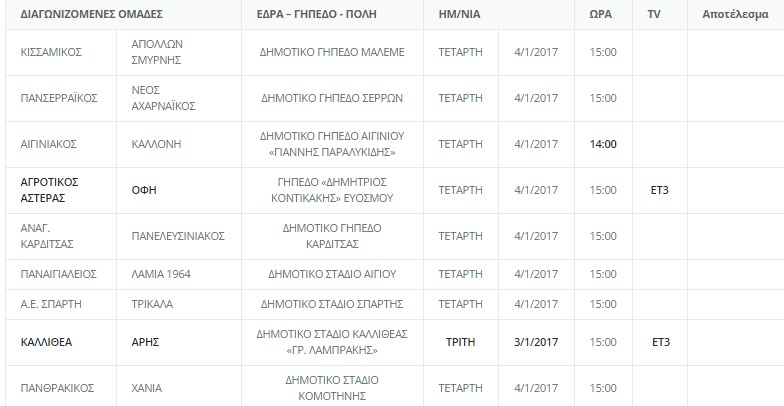Select ΔΗΜΟΤΙΚΟ ΣΤΑΔΙΟ ΣΠΑΡΤΗΣ venue cell

(332, 304)
